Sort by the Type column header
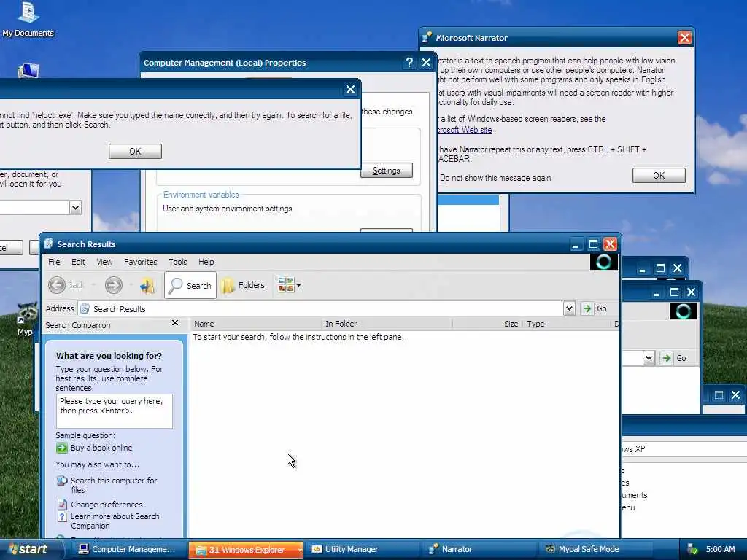The height and width of the screenshot is (560, 747). (x=566, y=324)
